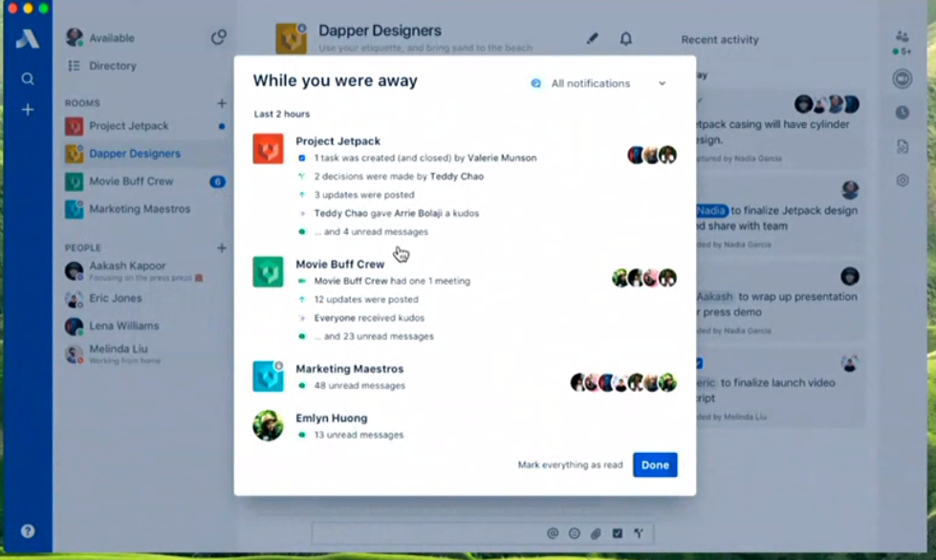Click the plus next to ROOMS

[222, 103]
